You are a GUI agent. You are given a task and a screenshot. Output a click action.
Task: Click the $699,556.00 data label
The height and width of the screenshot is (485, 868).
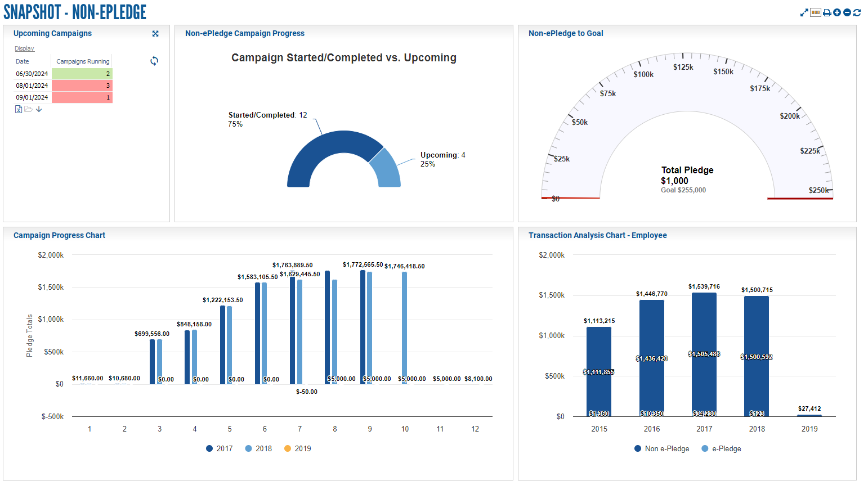[x=152, y=334]
